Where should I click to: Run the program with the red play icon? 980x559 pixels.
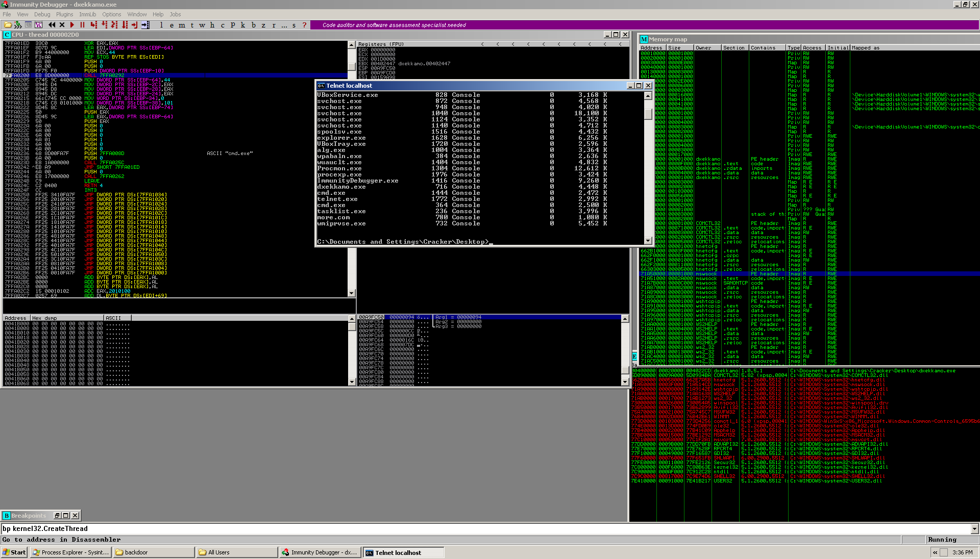(x=72, y=24)
